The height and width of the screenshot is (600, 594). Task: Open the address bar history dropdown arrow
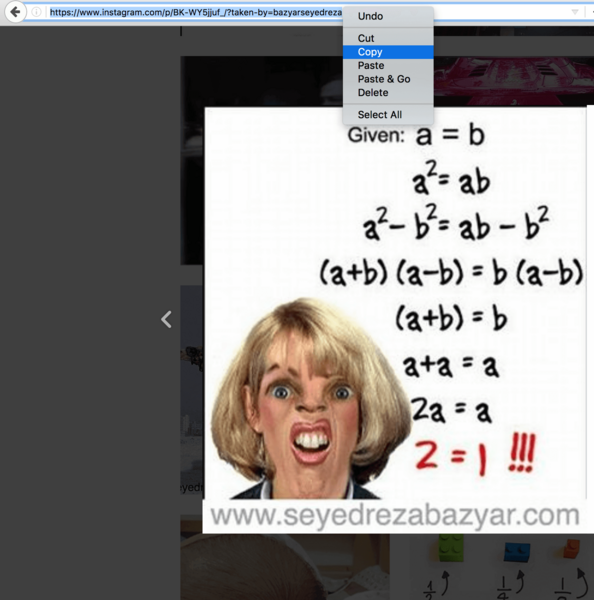point(574,12)
